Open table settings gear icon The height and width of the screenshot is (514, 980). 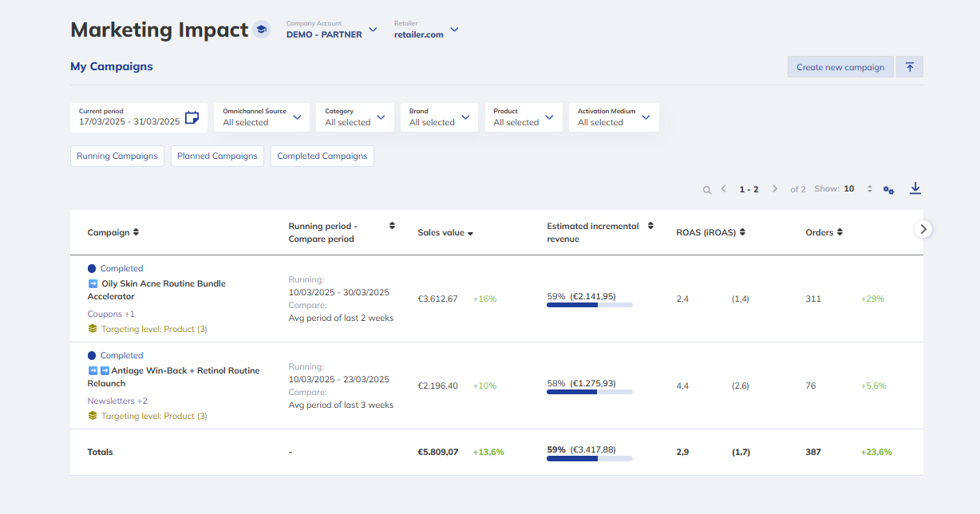point(888,190)
